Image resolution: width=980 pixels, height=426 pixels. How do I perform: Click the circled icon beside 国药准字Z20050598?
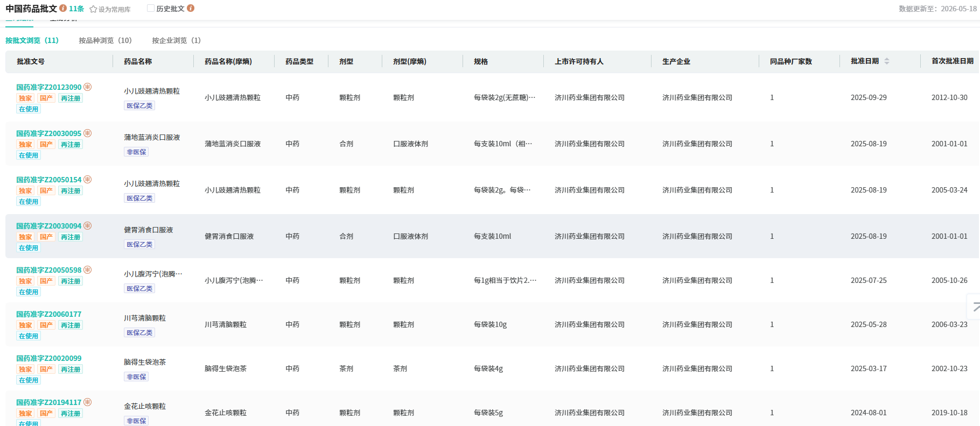(88, 269)
